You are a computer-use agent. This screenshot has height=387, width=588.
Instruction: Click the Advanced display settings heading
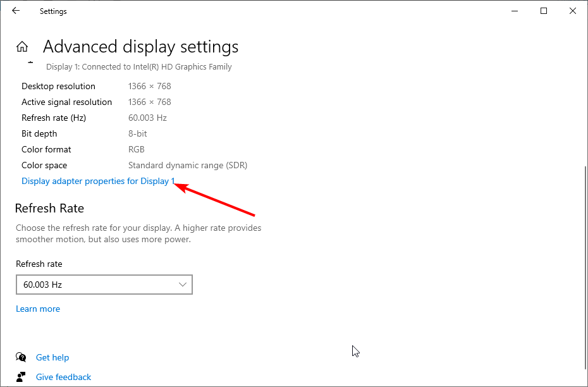pos(140,47)
